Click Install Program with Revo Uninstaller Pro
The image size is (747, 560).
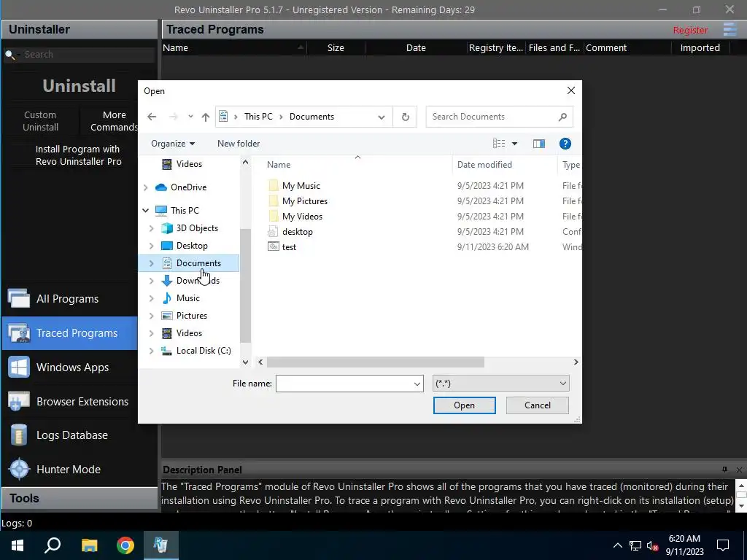pyautogui.click(x=78, y=155)
